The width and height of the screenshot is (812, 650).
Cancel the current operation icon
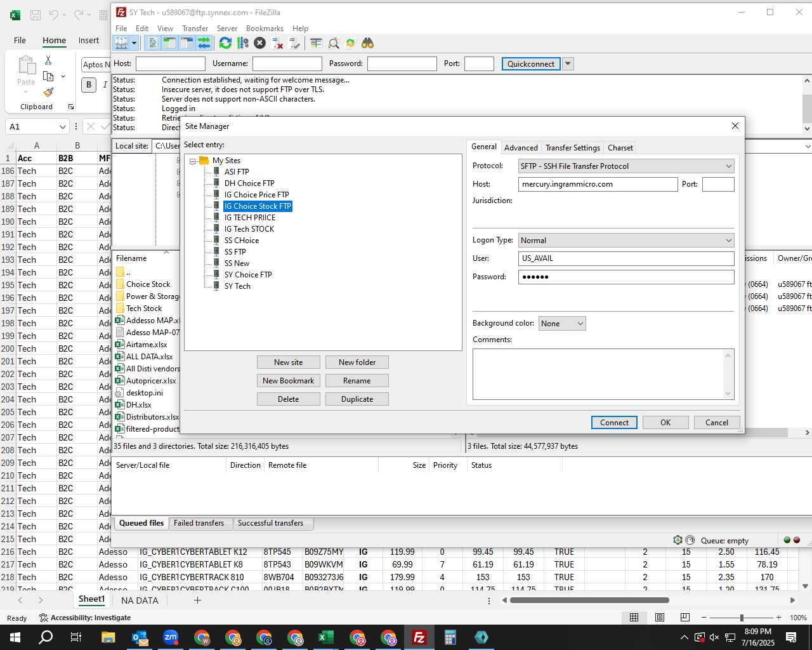(259, 43)
